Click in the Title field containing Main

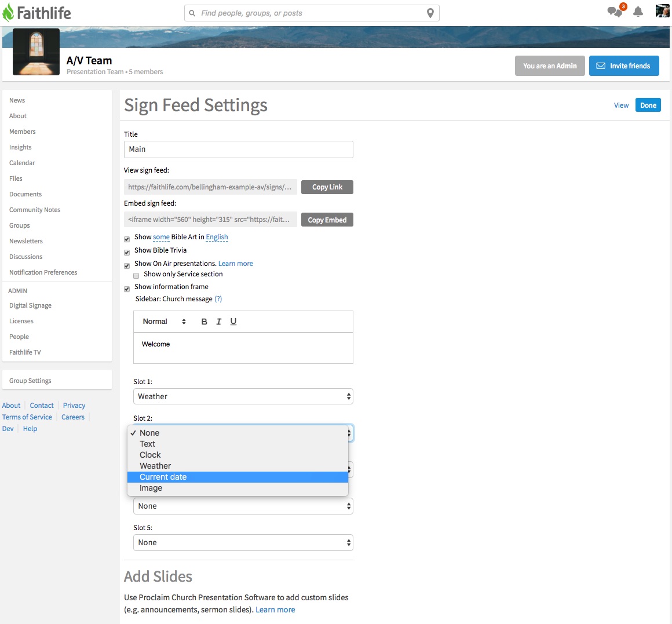tap(238, 149)
